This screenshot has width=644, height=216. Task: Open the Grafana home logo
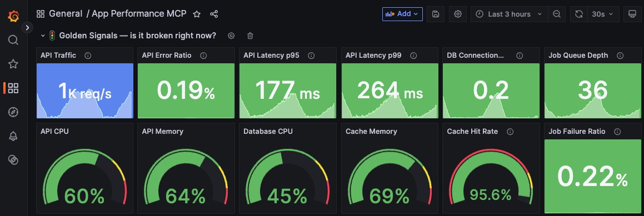point(13,17)
